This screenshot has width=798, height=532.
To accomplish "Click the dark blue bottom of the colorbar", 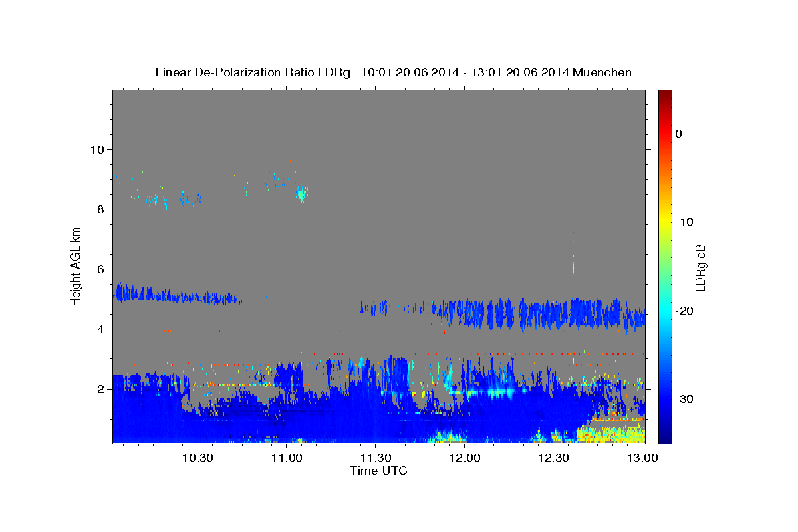I will tap(665, 436).
